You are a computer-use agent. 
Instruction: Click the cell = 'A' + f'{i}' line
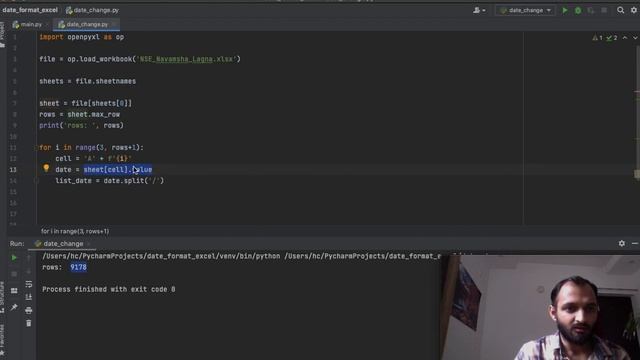(x=93, y=159)
